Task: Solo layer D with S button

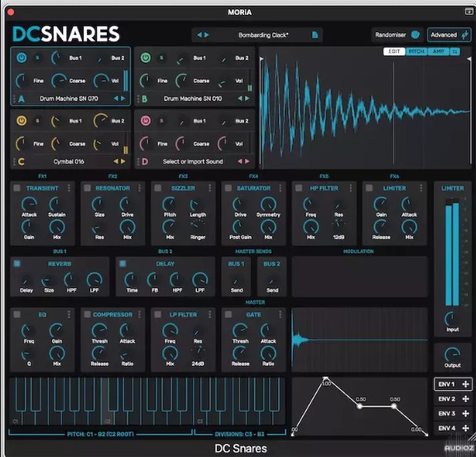Action: click(x=161, y=121)
